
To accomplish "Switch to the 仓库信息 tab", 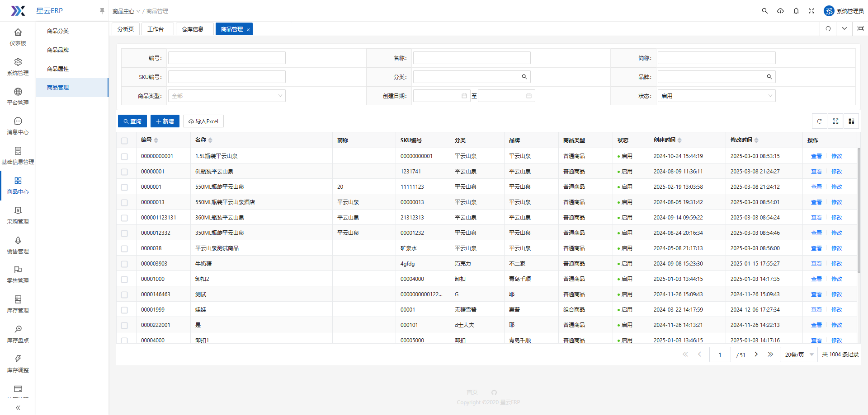I will 193,29.
